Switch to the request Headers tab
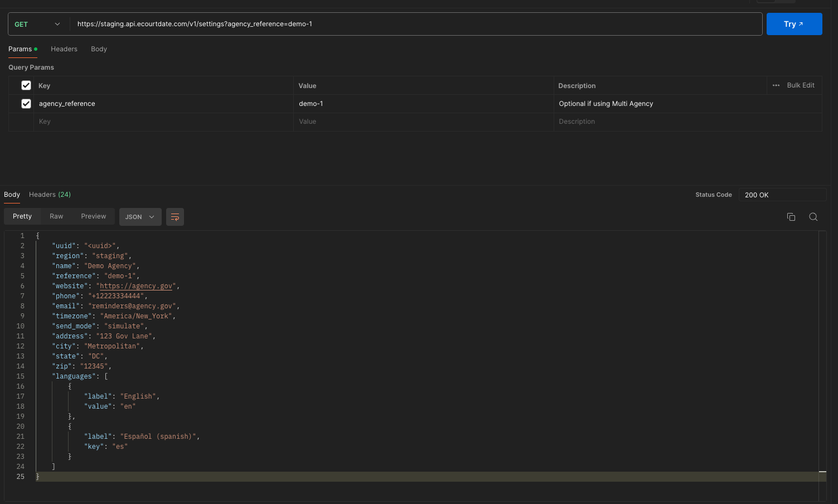The width and height of the screenshot is (838, 504). point(64,49)
